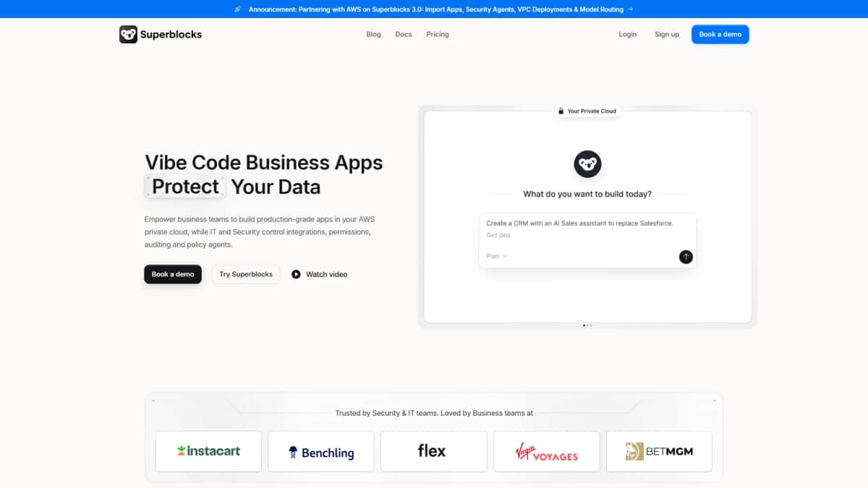This screenshot has width=868, height=488.
Task: Click "What do you want to build today?"
Action: click(x=587, y=194)
